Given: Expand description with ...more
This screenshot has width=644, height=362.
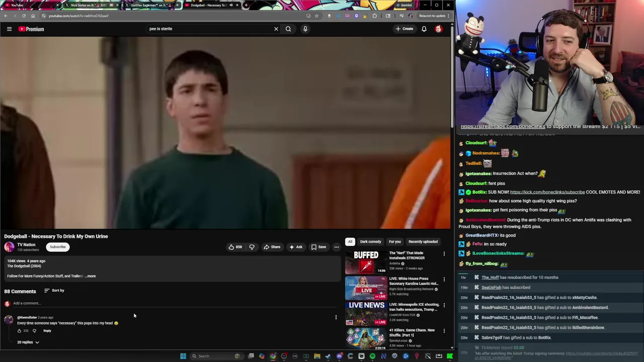Looking at the screenshot, I should tap(90, 276).
